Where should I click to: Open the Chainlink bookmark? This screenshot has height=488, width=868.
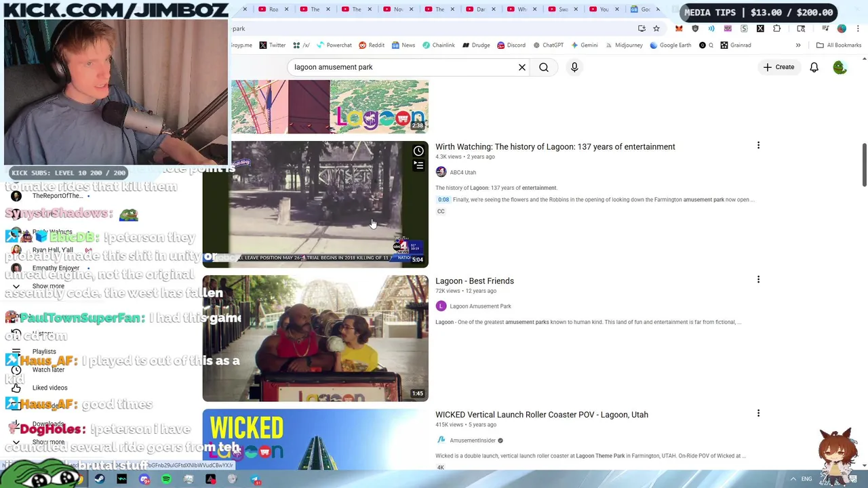(x=438, y=45)
